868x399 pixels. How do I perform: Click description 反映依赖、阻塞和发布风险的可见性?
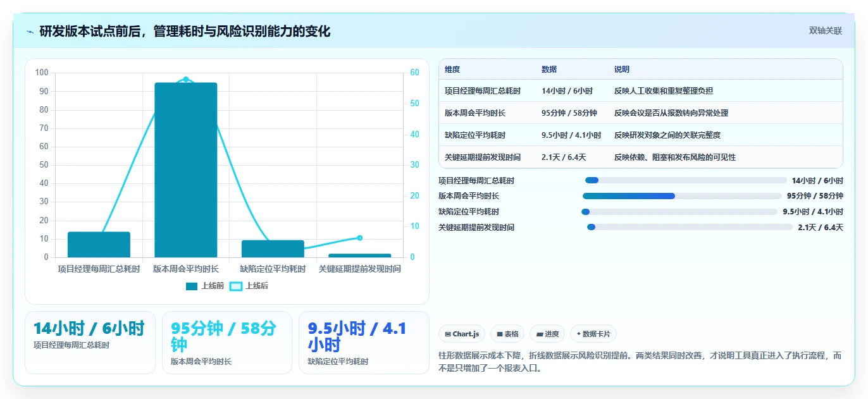click(675, 157)
